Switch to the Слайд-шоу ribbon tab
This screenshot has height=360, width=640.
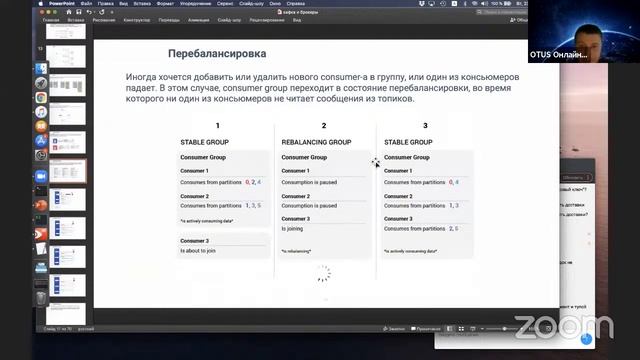click(229, 20)
